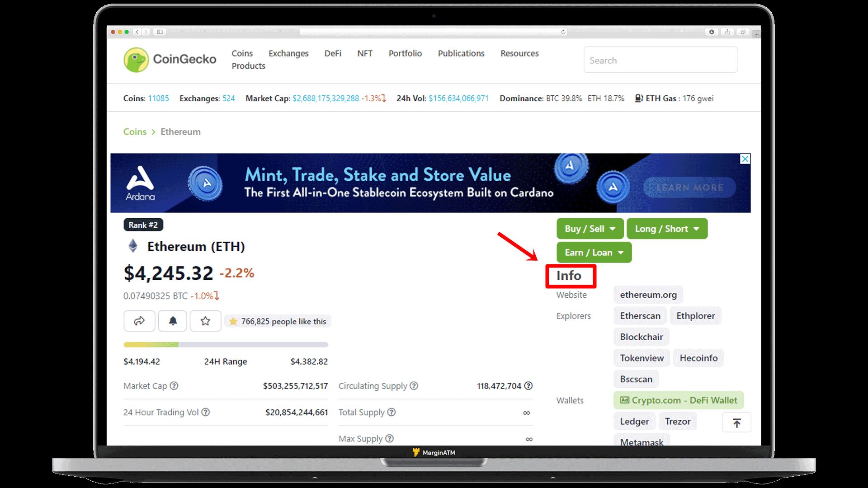Toggle the 766,825 people like this button
Screen dimensions: 868x488
coord(278,321)
